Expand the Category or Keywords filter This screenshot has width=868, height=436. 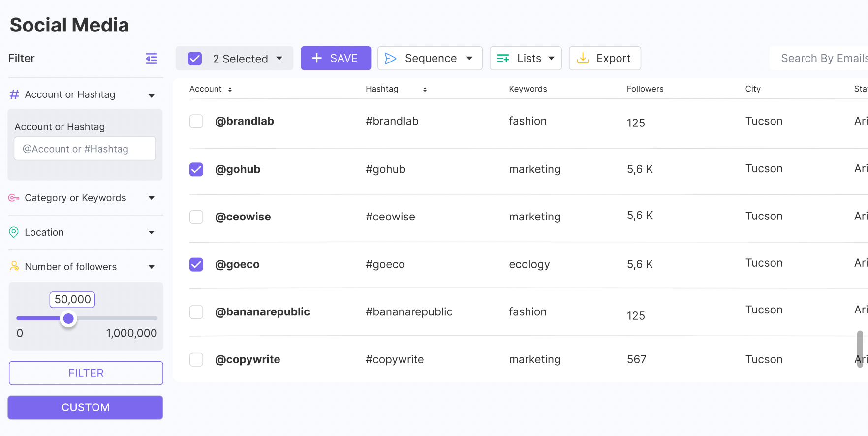pyautogui.click(x=152, y=198)
